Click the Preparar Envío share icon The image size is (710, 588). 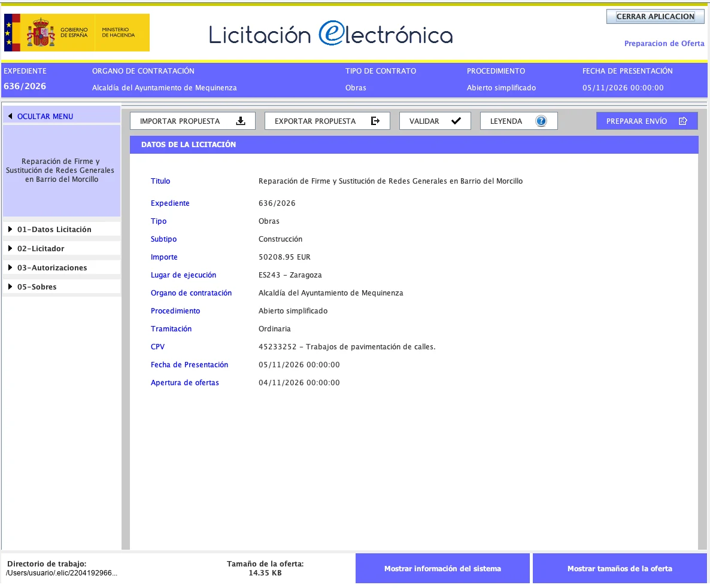[x=683, y=121]
